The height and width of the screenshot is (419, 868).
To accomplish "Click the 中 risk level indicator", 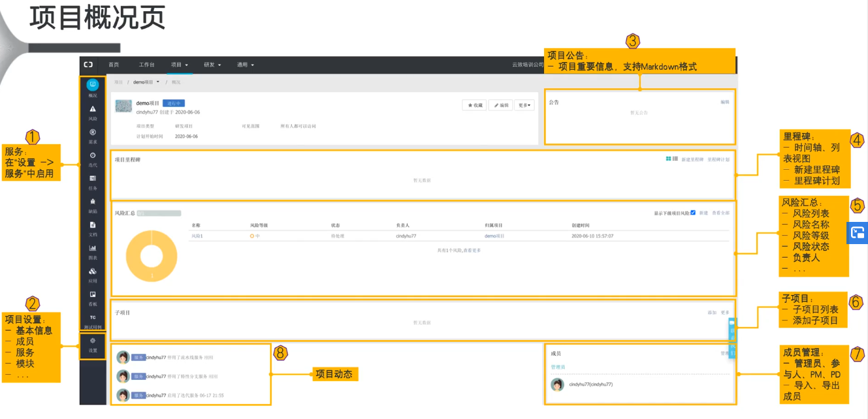I will click(x=255, y=236).
